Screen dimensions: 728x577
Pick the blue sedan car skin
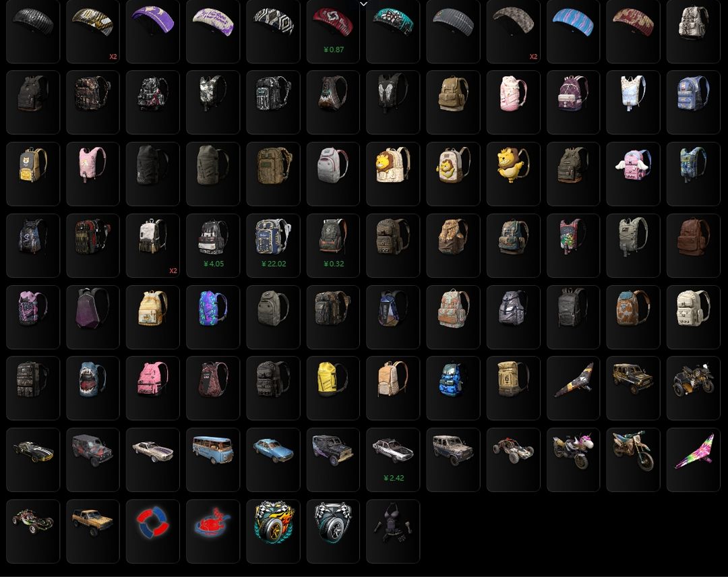(273, 460)
